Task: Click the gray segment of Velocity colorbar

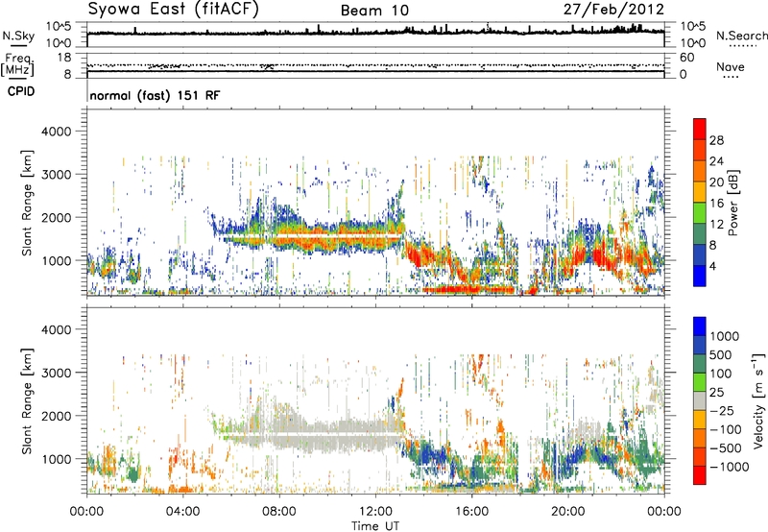Action: 700,401
